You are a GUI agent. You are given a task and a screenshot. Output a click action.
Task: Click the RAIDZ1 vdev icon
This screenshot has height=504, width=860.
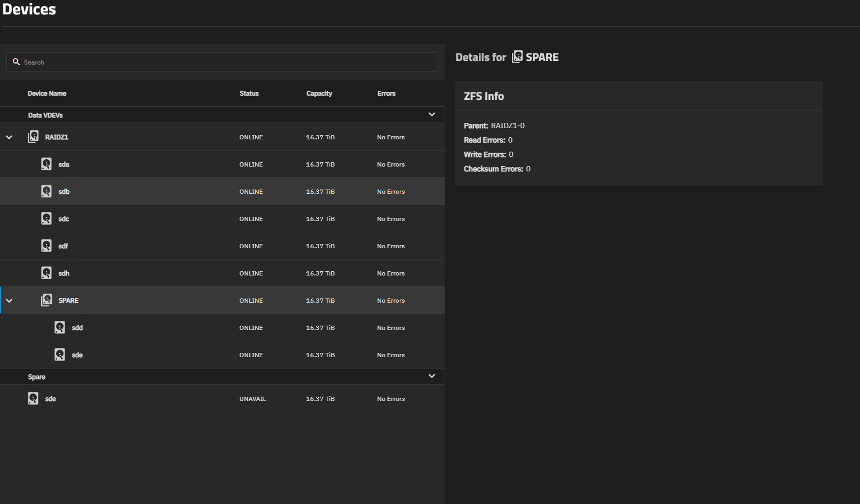(x=33, y=137)
